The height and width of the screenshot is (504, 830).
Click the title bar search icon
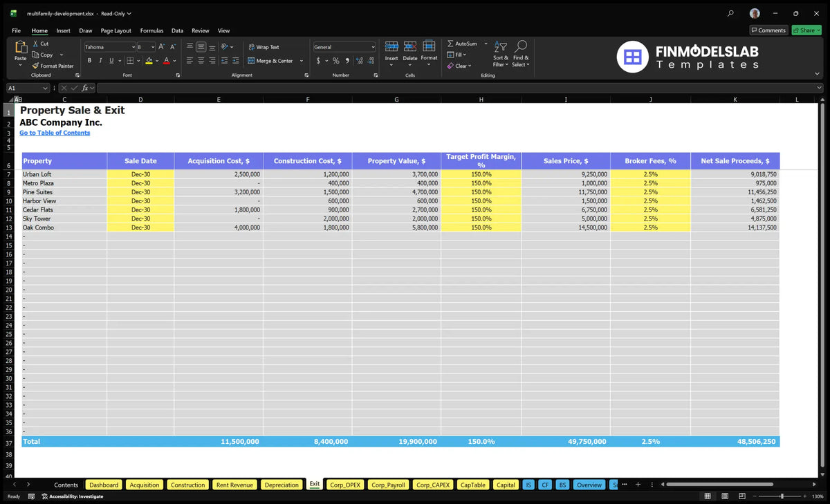point(730,13)
